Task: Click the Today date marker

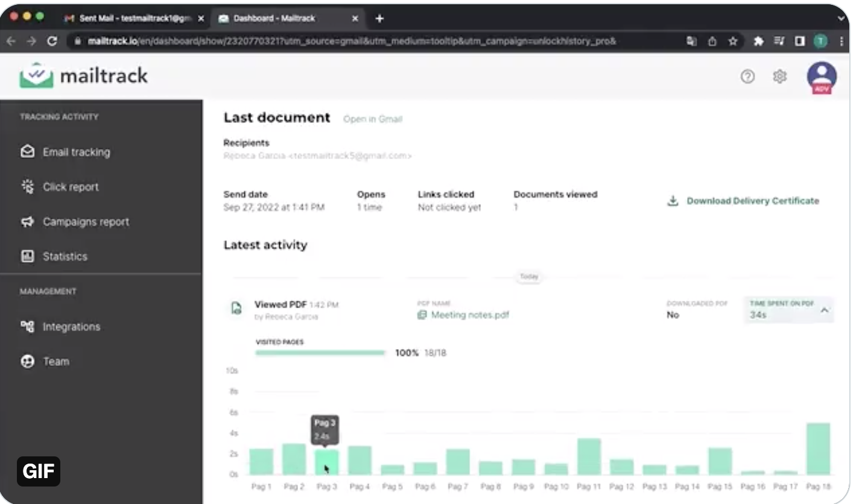Action: click(x=529, y=277)
